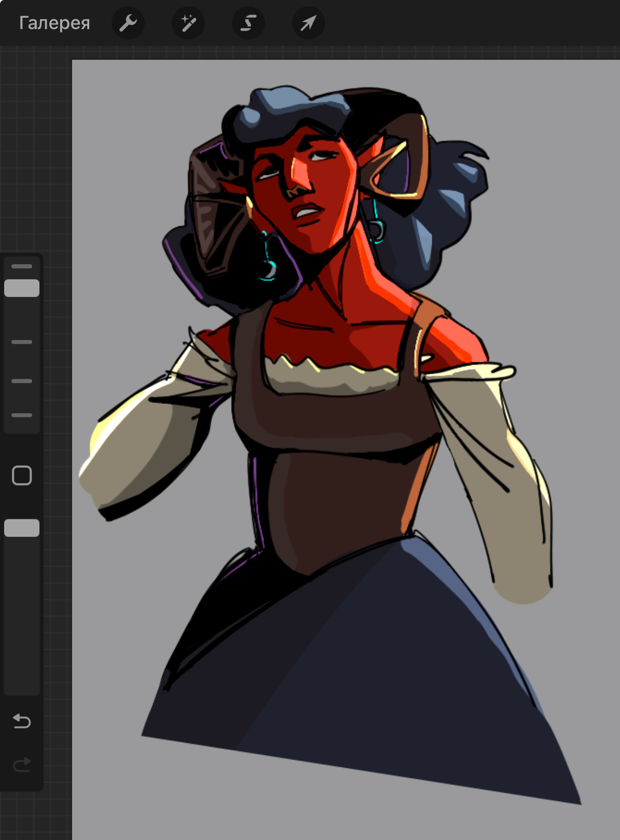Click the brush opacity slider handle
The image size is (620, 840).
click(x=22, y=528)
